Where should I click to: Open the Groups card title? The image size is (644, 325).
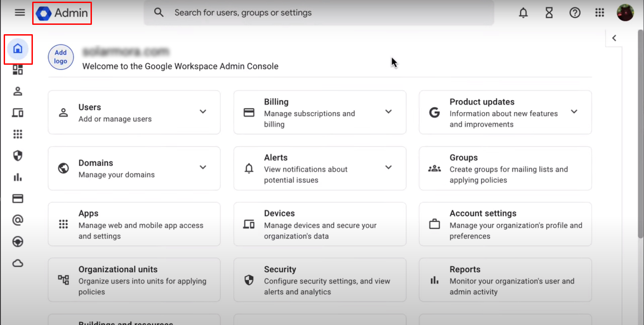click(x=464, y=158)
